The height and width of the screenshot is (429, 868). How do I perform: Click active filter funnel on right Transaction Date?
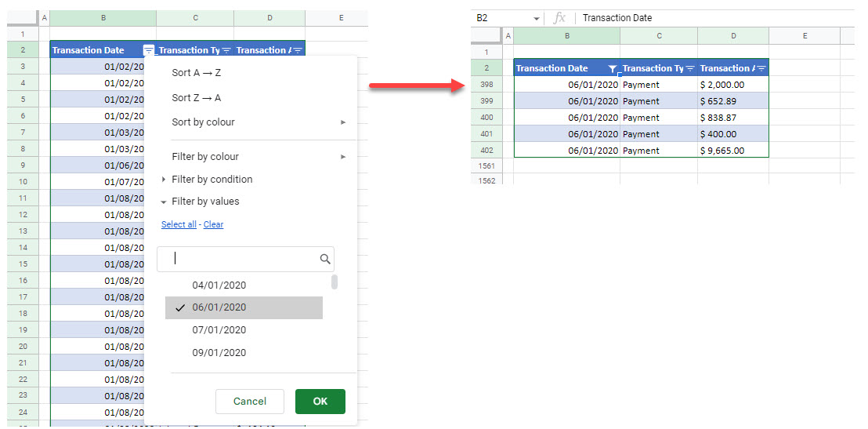613,68
